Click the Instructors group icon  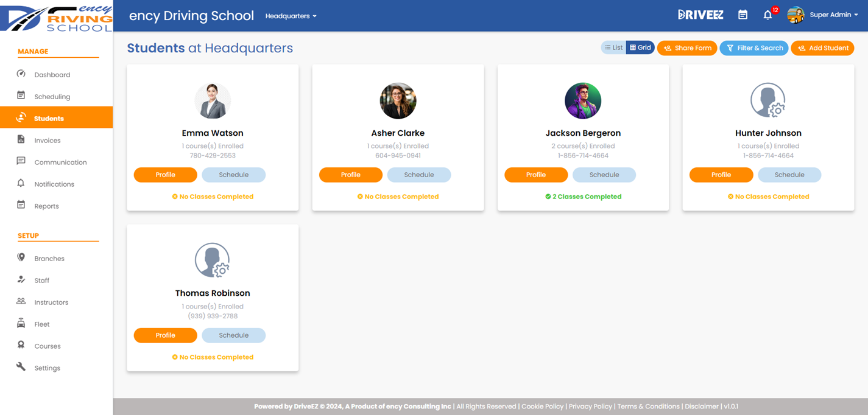[x=21, y=301]
